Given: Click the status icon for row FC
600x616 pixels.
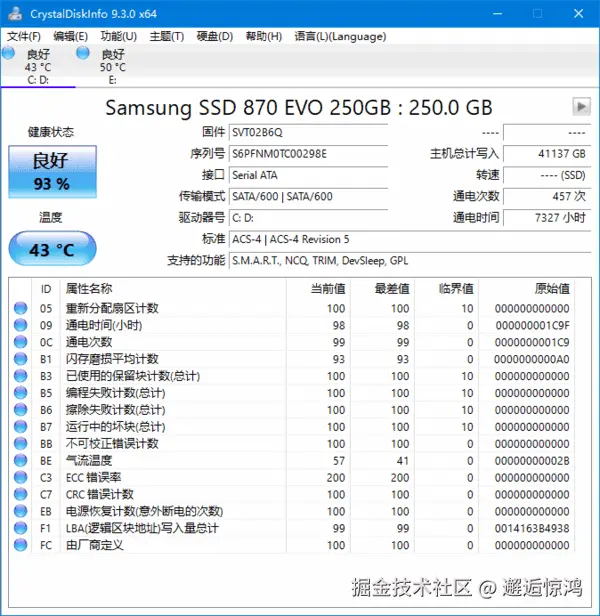Looking at the screenshot, I should coord(20,544).
